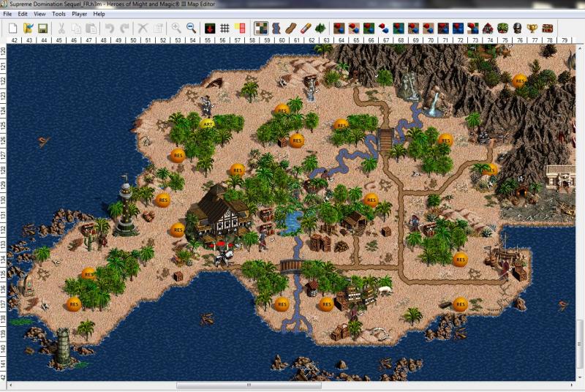Select the Terrain brush tool
This screenshot has height=392, width=585.
(261, 29)
